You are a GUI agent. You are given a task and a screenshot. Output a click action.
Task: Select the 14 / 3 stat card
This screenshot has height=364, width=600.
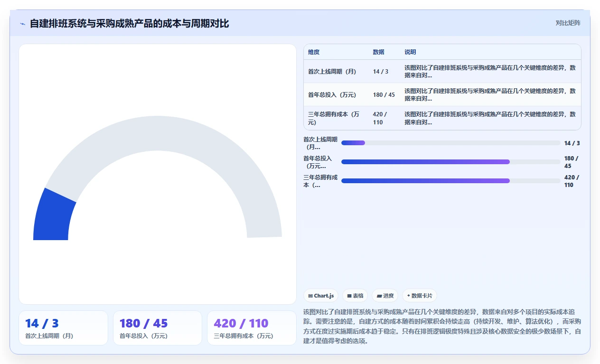point(63,328)
